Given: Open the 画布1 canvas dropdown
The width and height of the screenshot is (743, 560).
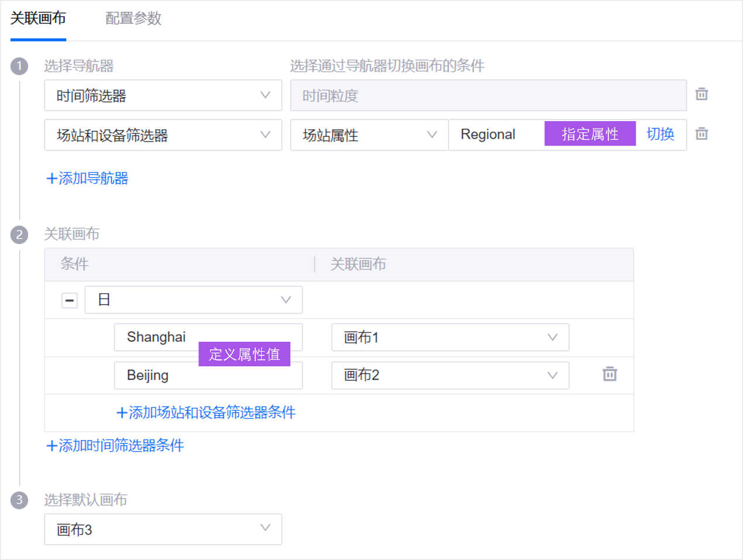Looking at the screenshot, I should [450, 337].
